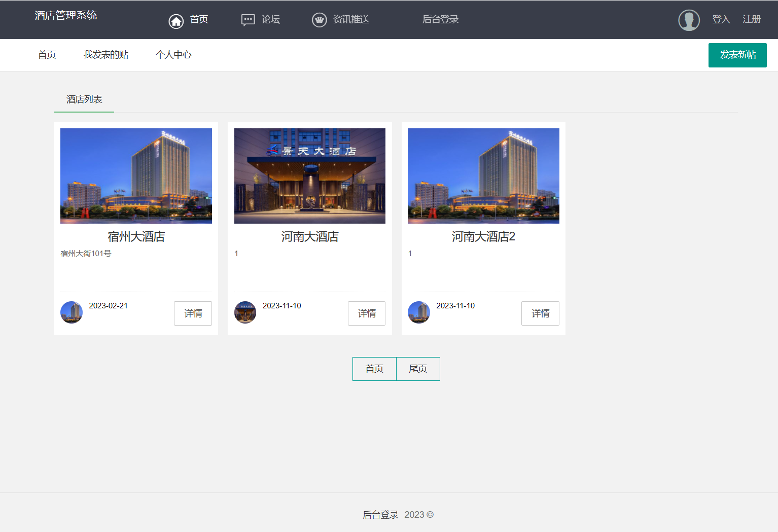This screenshot has height=532, width=778.
Task: View 详情 for 宿州大酒店
Action: pos(193,313)
